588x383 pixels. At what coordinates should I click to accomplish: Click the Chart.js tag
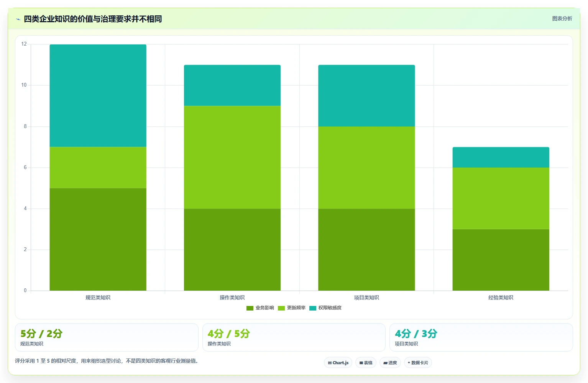[x=338, y=363]
